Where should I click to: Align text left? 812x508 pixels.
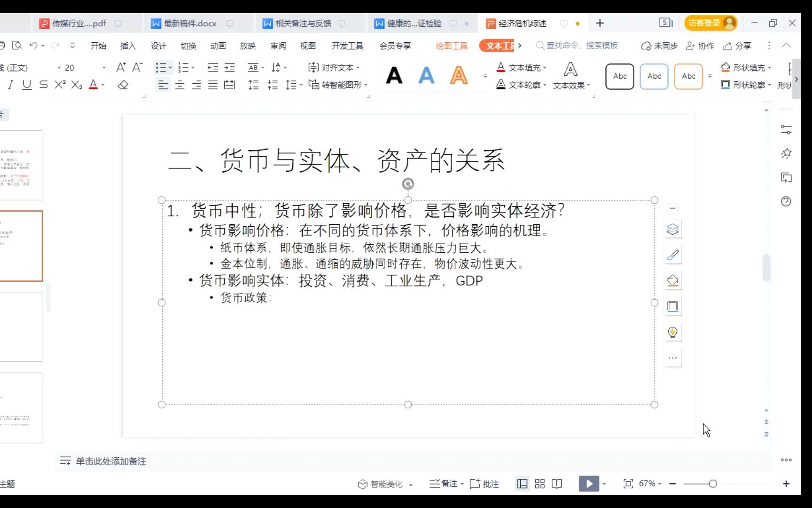pos(163,85)
